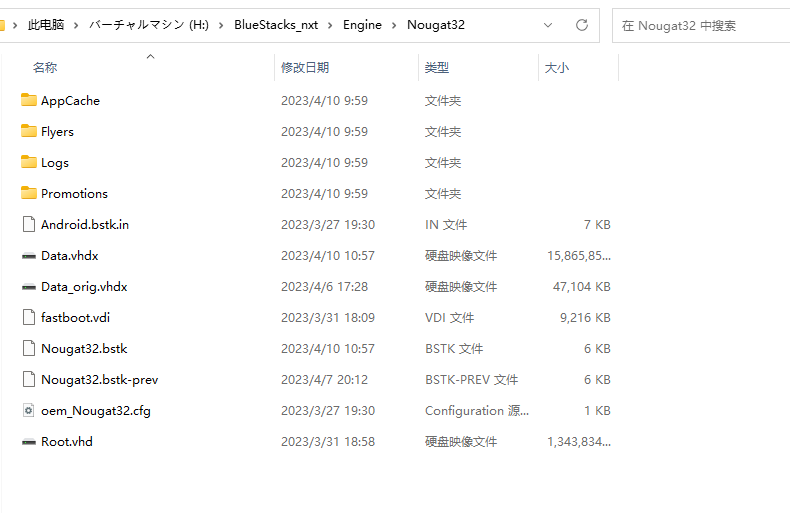Select file name oem_Nougat32.cfg
The height and width of the screenshot is (516, 790).
pyautogui.click(x=96, y=411)
